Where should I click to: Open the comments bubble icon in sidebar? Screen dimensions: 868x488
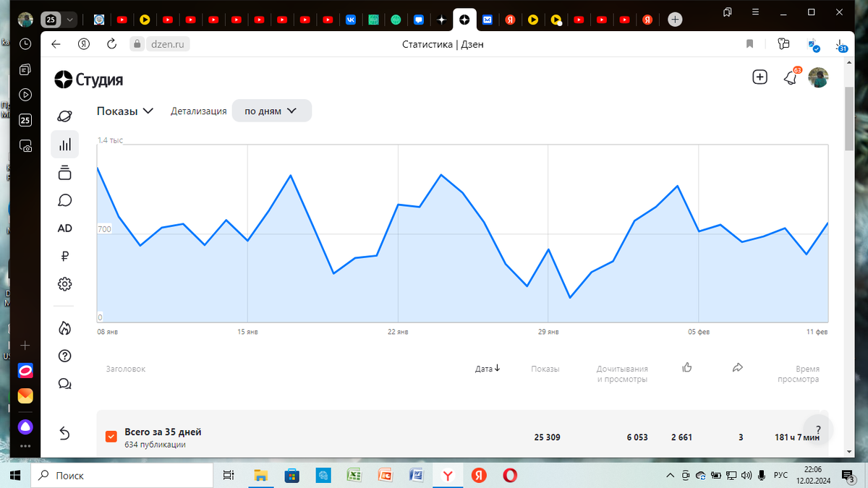(x=64, y=200)
